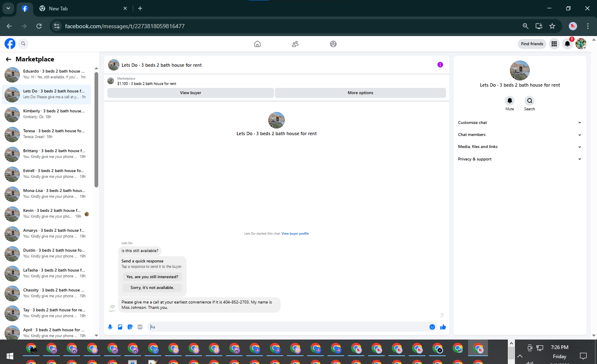This screenshot has height=364, width=597.
Task: Open the Facebook search icon
Action: tap(24, 44)
